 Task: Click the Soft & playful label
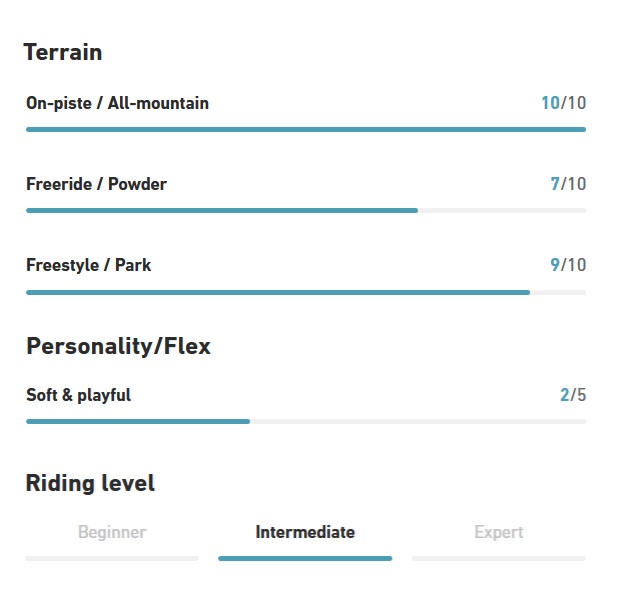[78, 395]
